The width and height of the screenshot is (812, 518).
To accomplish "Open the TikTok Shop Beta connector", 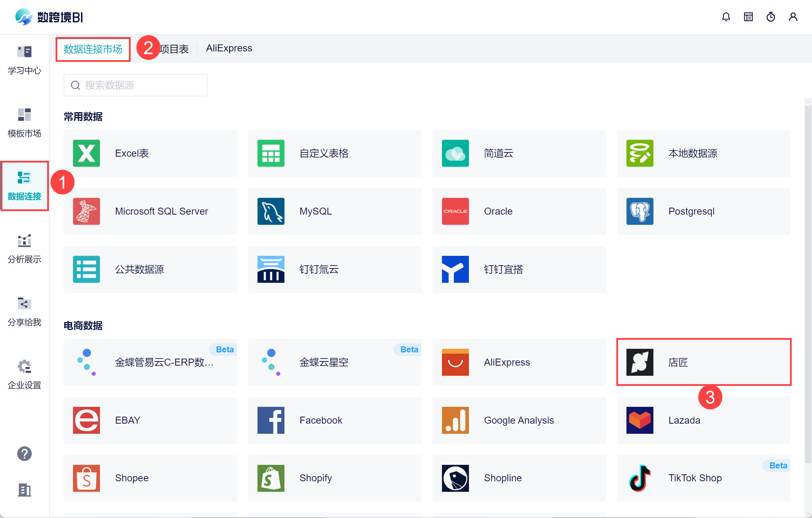I will (703, 478).
